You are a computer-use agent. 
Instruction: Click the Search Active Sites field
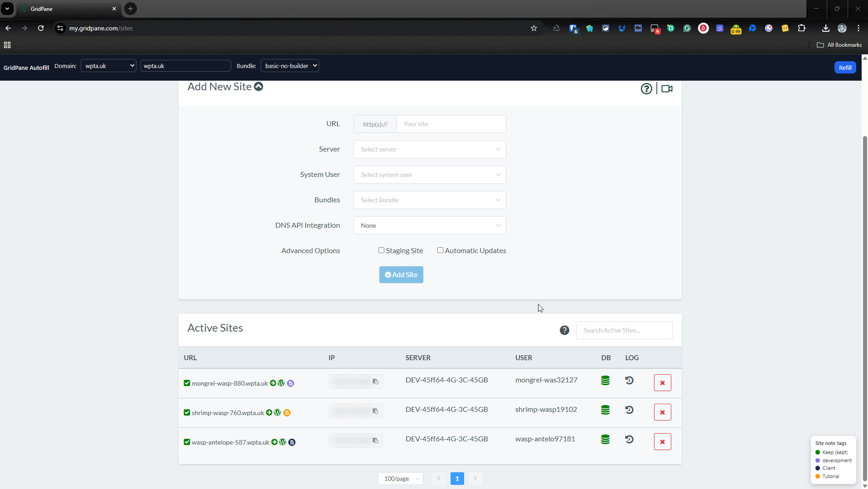624,330
